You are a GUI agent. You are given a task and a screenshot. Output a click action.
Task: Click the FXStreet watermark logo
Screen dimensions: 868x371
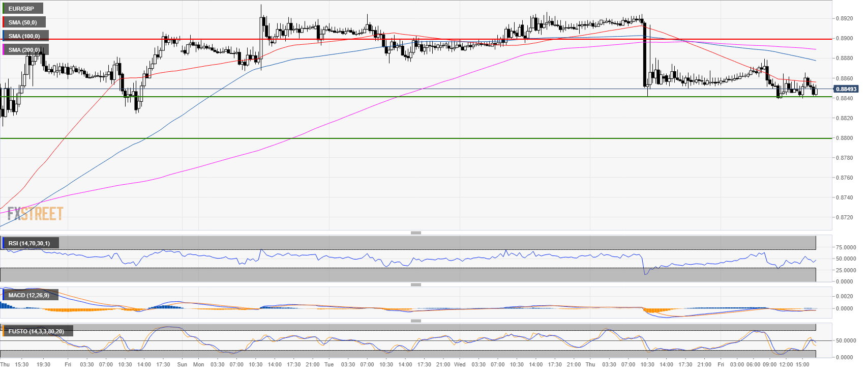pos(35,213)
